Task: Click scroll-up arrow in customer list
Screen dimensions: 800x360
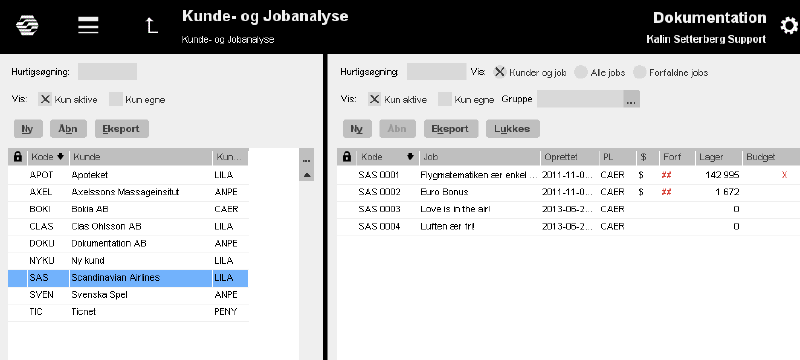Action: point(306,175)
